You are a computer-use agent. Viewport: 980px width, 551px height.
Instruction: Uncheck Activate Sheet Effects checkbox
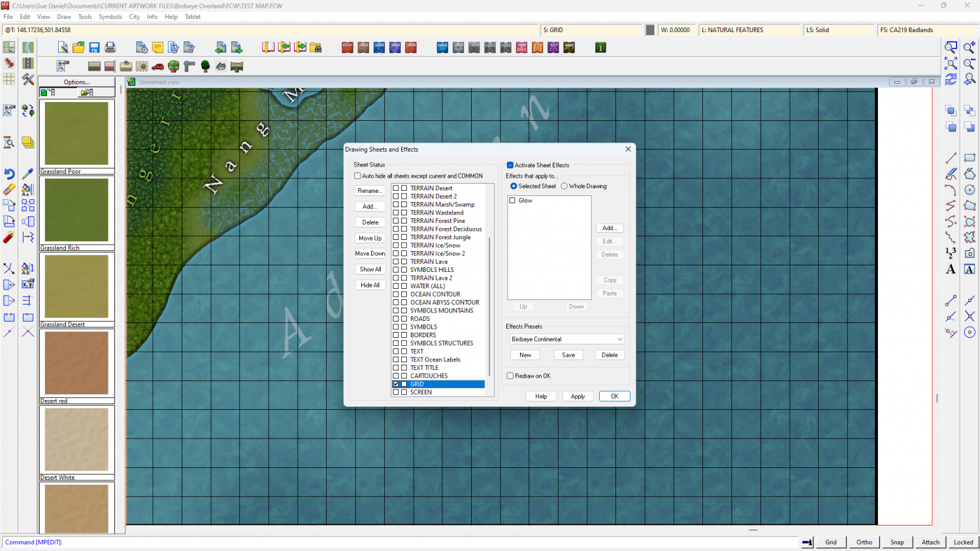[x=510, y=165]
